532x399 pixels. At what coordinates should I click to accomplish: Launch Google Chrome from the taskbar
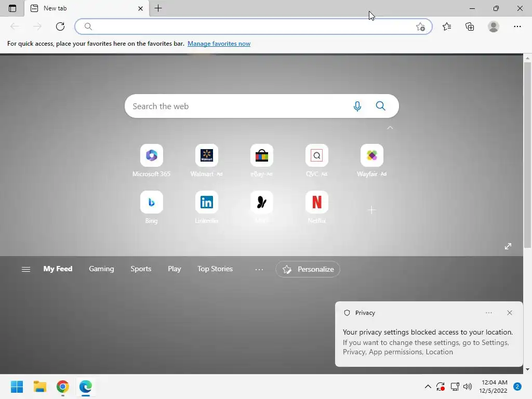pos(63,387)
